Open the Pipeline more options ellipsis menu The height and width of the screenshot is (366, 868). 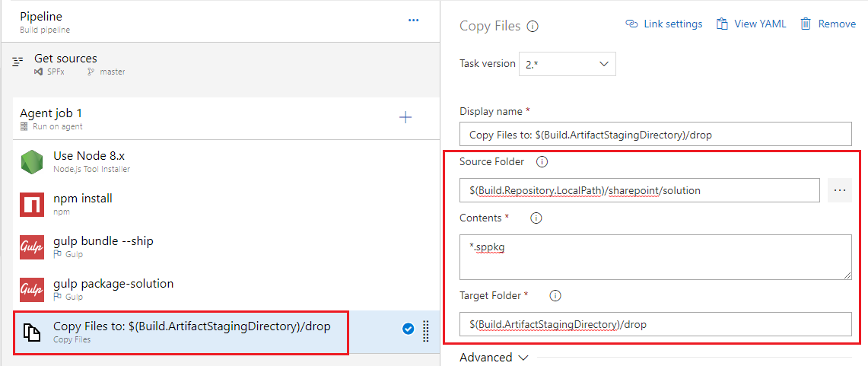click(413, 21)
